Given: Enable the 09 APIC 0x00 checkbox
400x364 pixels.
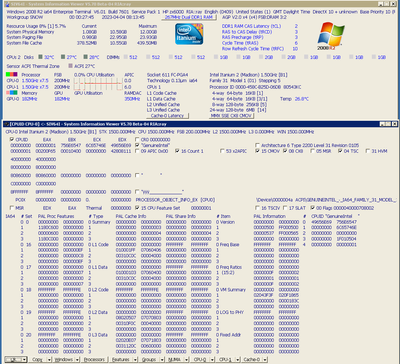Looking at the screenshot, I should [x=137, y=151].
